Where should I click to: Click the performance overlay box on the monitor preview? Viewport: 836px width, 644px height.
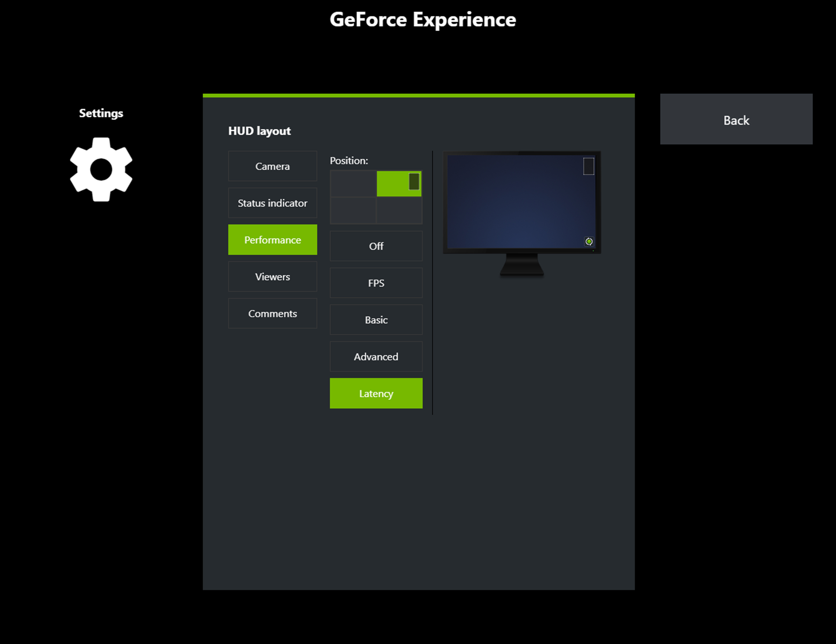point(588,166)
